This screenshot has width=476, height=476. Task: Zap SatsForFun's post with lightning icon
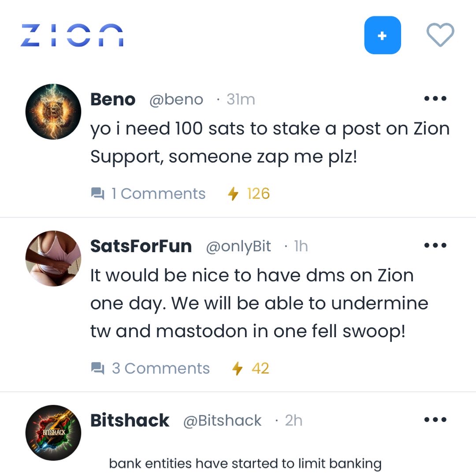pyautogui.click(x=238, y=368)
